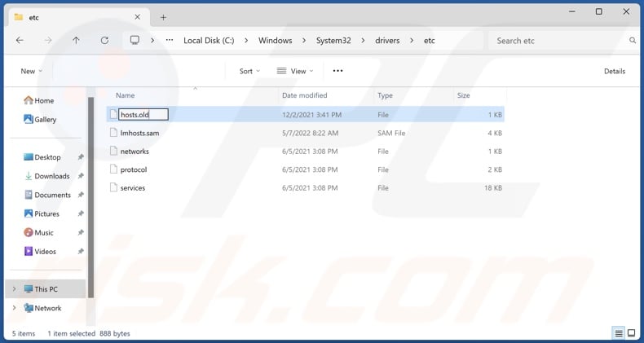
Task: Navigate to drivers breadcrumb
Action: coord(387,41)
